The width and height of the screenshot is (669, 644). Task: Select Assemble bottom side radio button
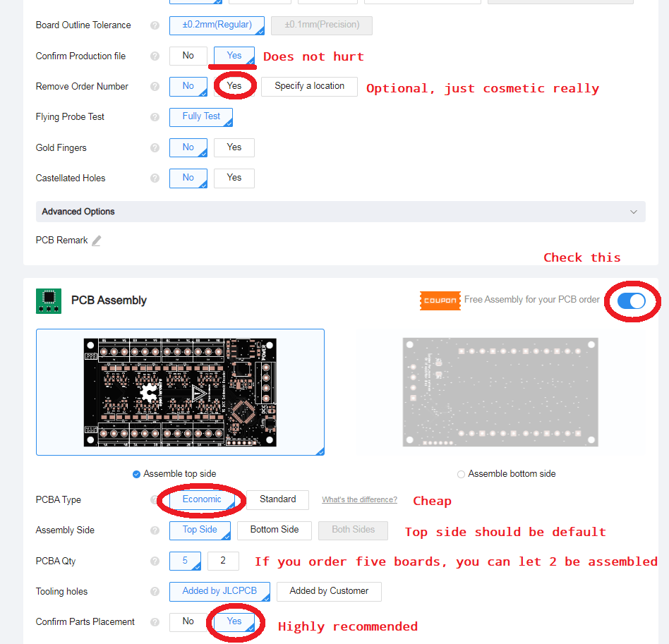pos(461,474)
